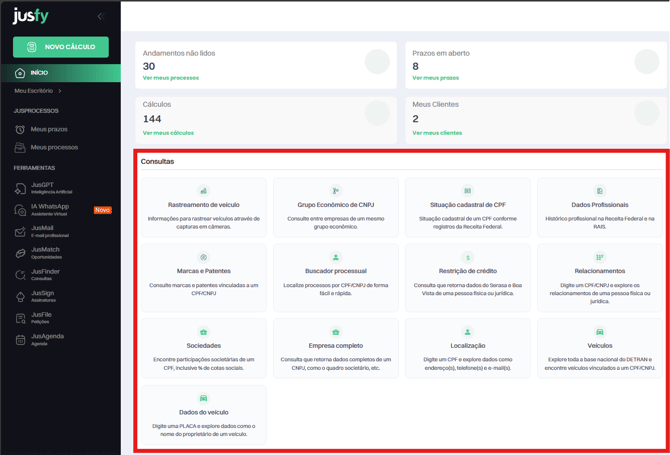Collapse the sidebar with arrow icon
Screen dimensions: 670x455
pos(100,17)
